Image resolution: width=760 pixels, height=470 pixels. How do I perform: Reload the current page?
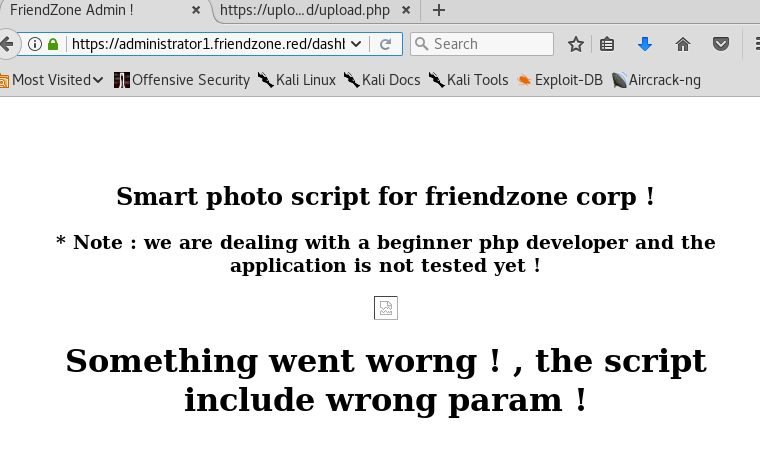385,44
